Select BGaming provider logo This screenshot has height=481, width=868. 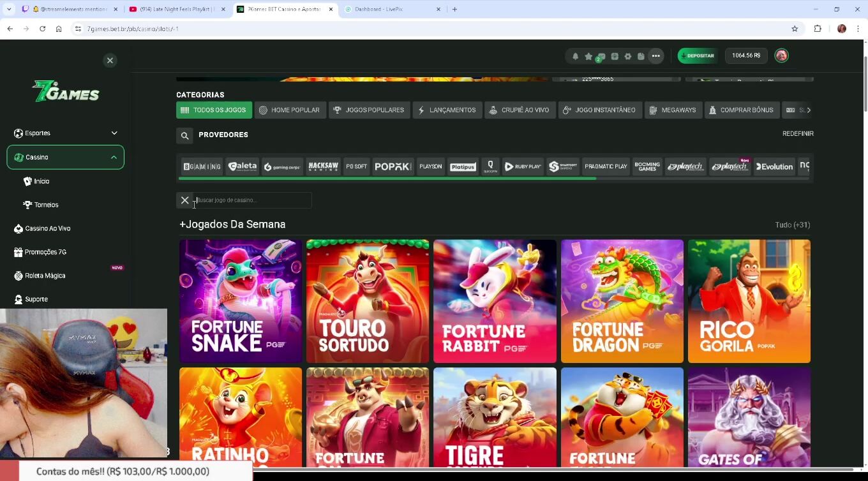point(202,166)
